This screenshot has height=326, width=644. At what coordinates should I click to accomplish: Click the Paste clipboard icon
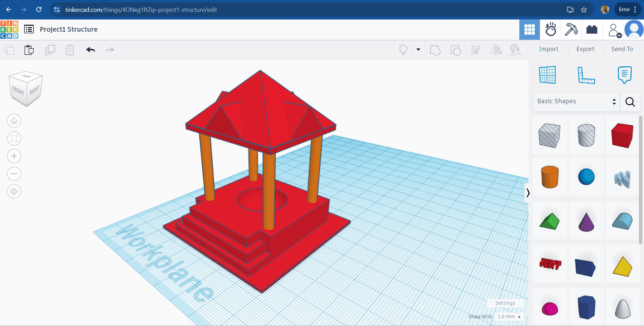29,50
